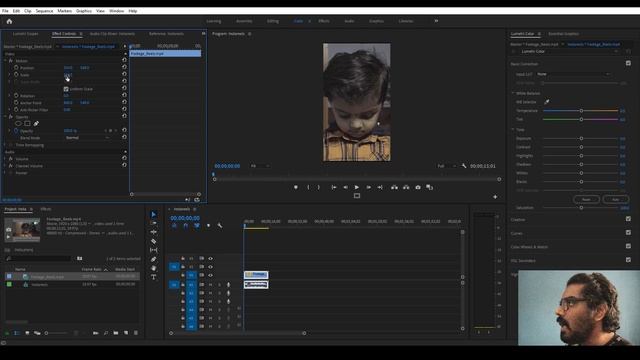Open workspace overflow chevron menu
The width and height of the screenshot is (640, 360).
click(436, 21)
